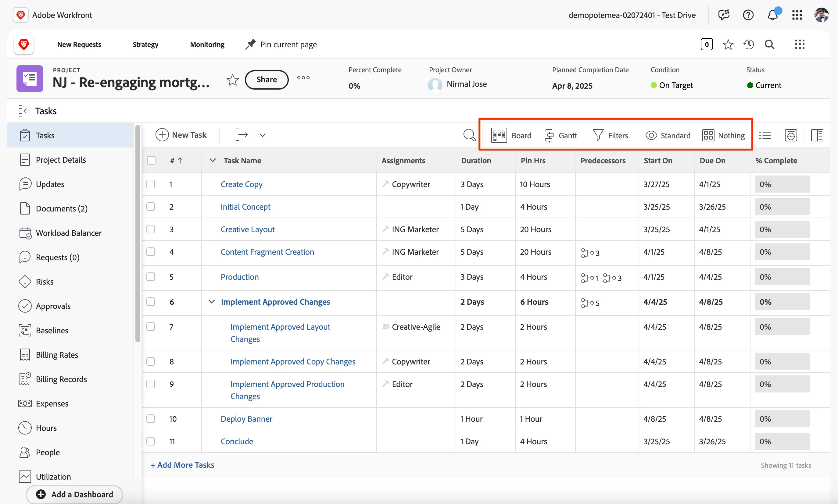The image size is (838, 504).
Task: Open the notifications bell
Action: (x=773, y=15)
